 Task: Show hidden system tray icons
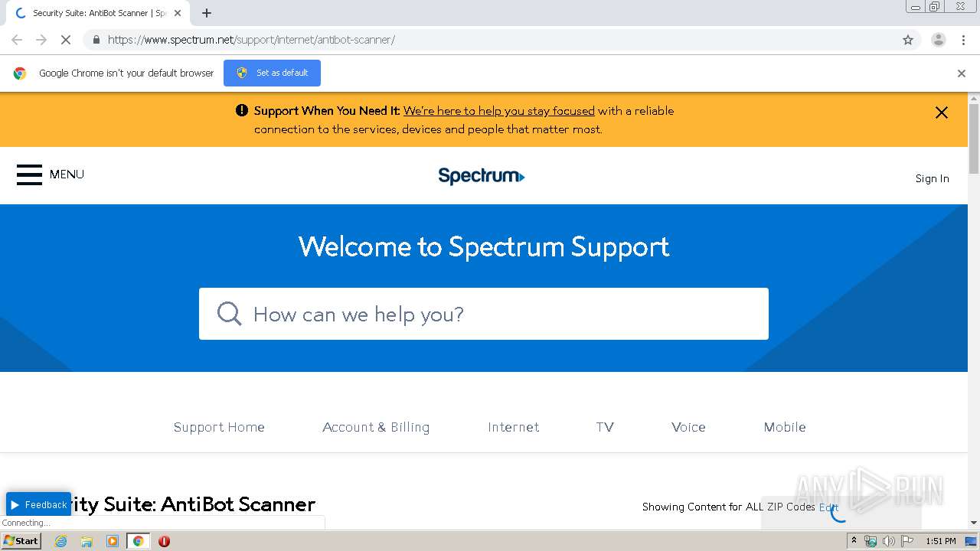[x=854, y=541]
